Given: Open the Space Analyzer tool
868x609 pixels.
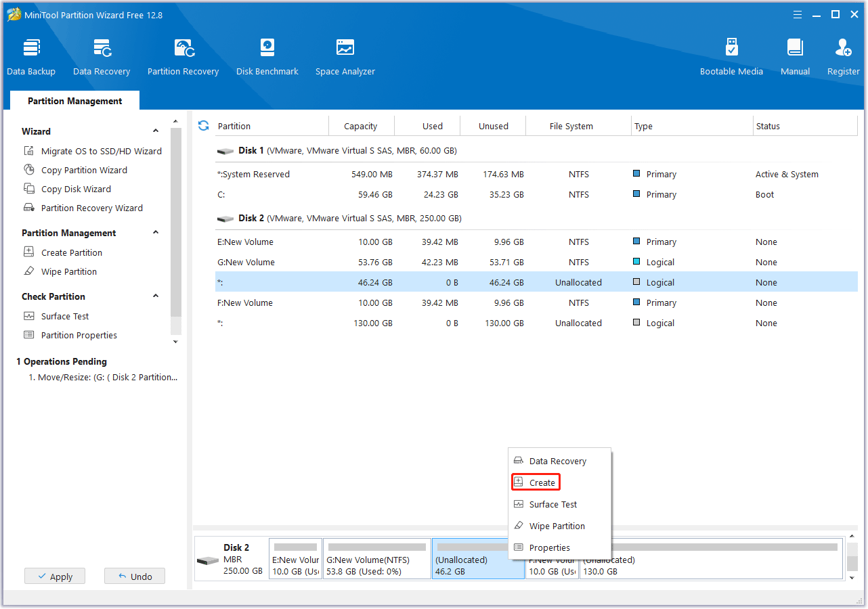Looking at the screenshot, I should (345, 58).
